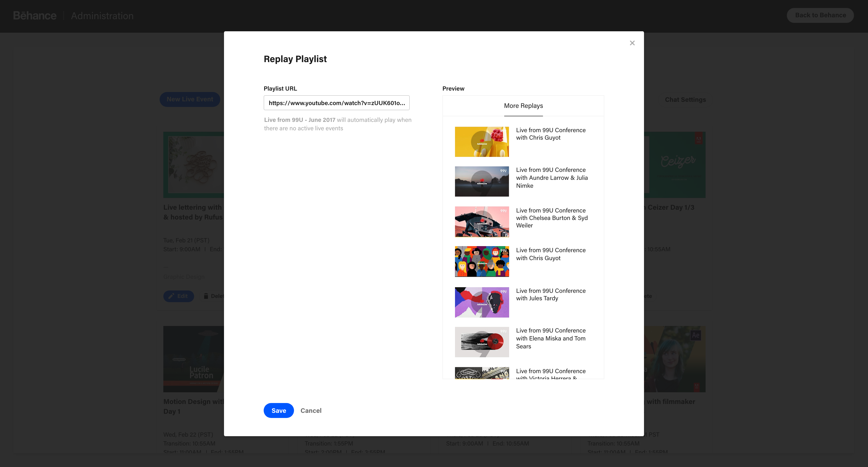The height and width of the screenshot is (467, 868).
Task: Open the Victoria Herrera replay thumbnail
Action: click(x=482, y=373)
